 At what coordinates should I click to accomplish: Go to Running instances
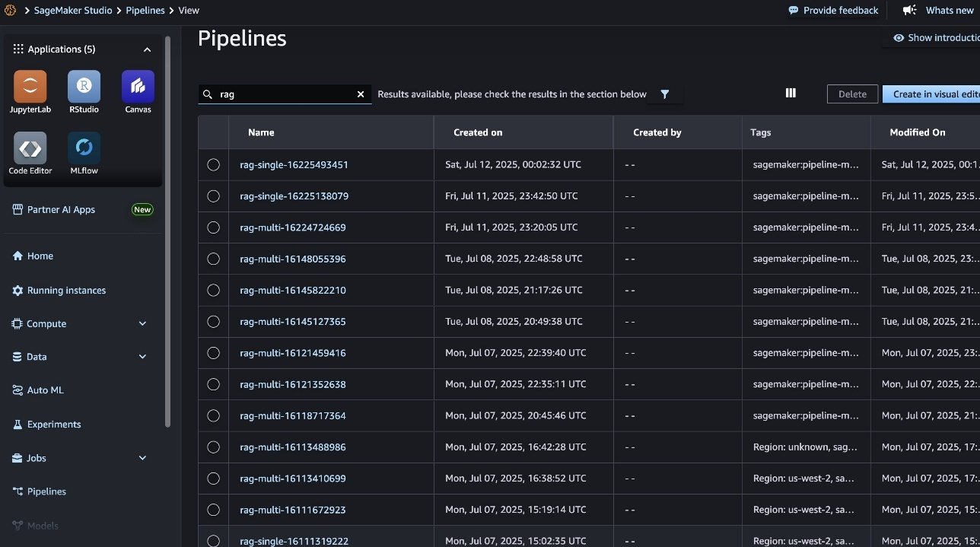[66, 291]
